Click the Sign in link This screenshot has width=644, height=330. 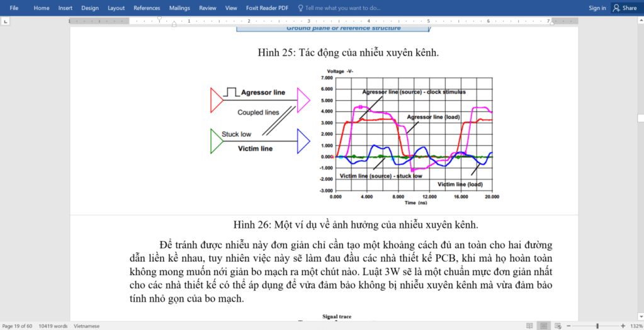pos(597,8)
